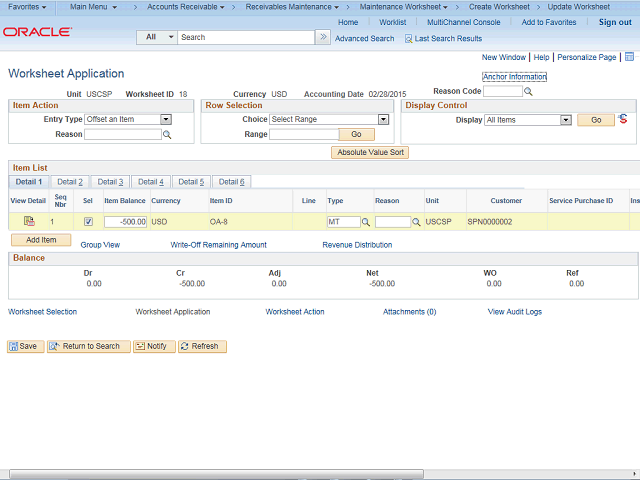Open the Row Selection Choice dropdown
Screen dimensions: 640x480
(x=383, y=119)
